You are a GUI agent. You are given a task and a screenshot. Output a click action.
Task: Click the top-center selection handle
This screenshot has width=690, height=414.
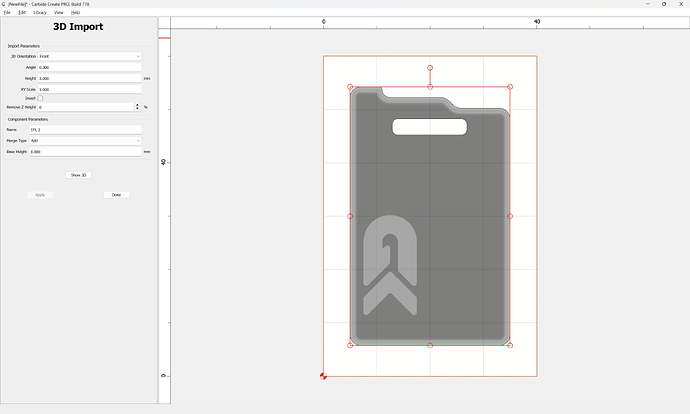click(x=430, y=87)
